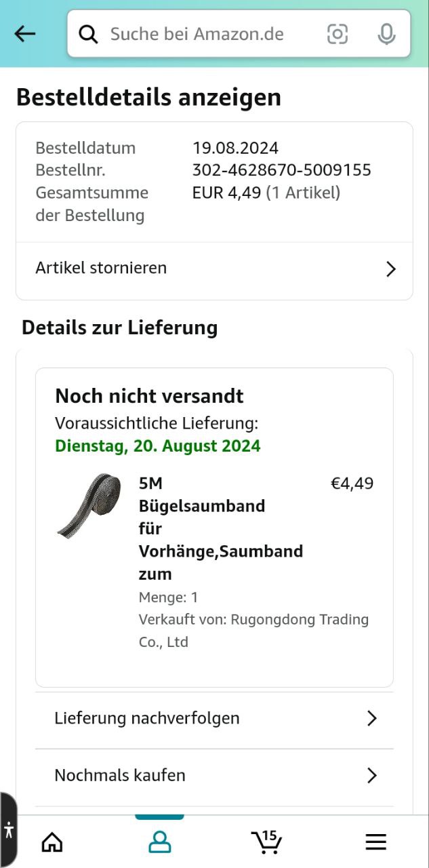Tap the search magnifier icon
Screen dimensions: 429x868
click(88, 34)
